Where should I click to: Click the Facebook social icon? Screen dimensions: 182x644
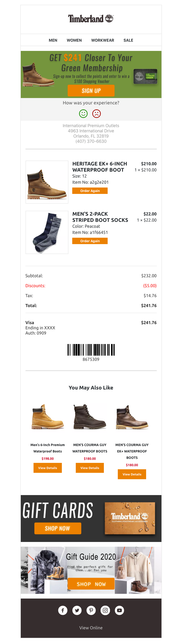click(x=63, y=610)
